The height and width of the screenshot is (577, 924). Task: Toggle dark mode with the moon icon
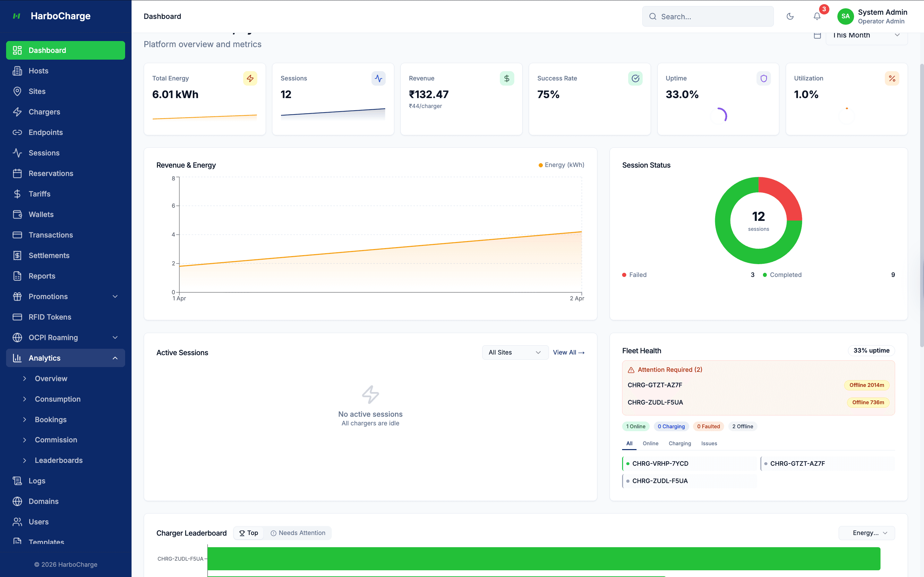790,16
